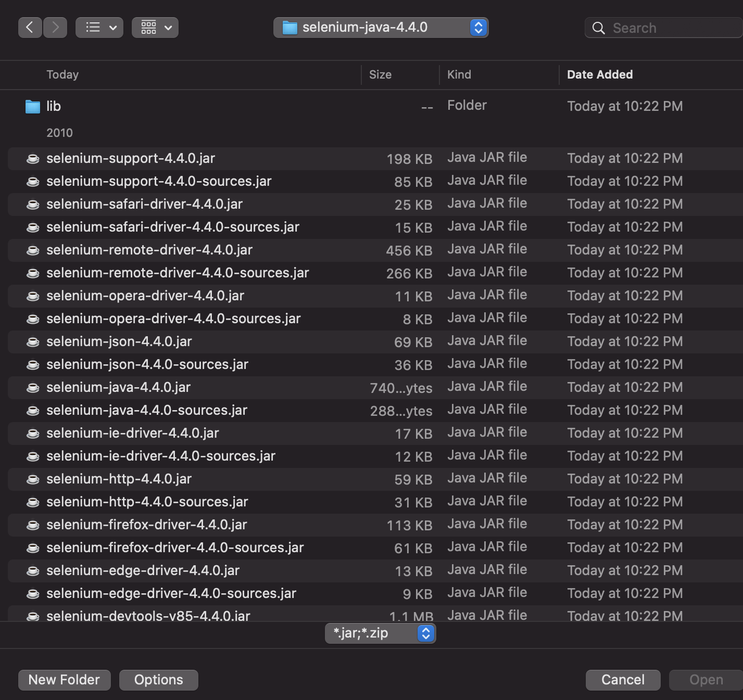Image resolution: width=743 pixels, height=700 pixels.
Task: Sort by the Date Added column header
Action: [x=600, y=74]
